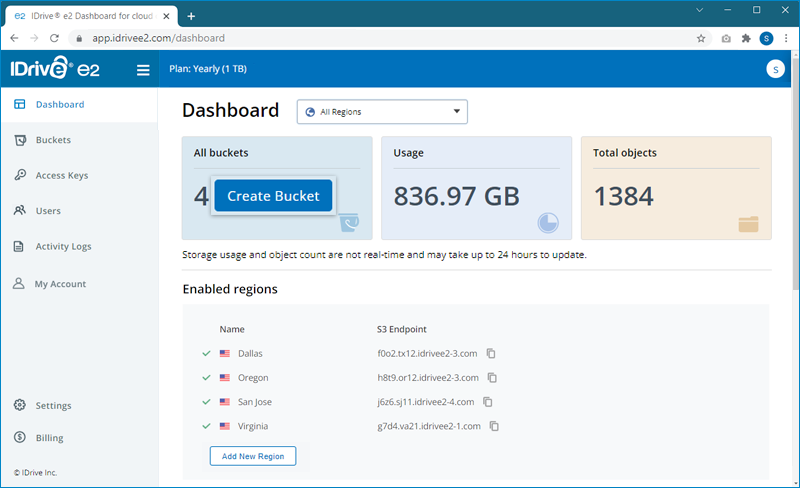The height and width of the screenshot is (488, 800).
Task: Click the © IDrive Inc. footer text
Action: point(35,473)
